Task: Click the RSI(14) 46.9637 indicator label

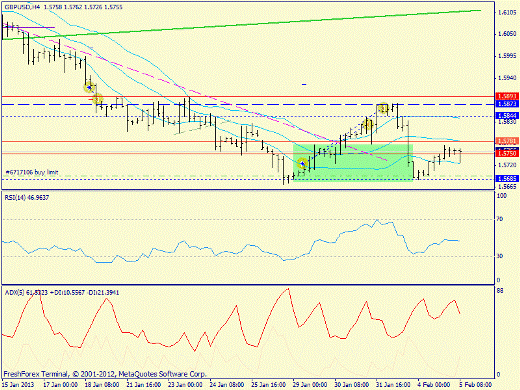Action: [x=27, y=198]
